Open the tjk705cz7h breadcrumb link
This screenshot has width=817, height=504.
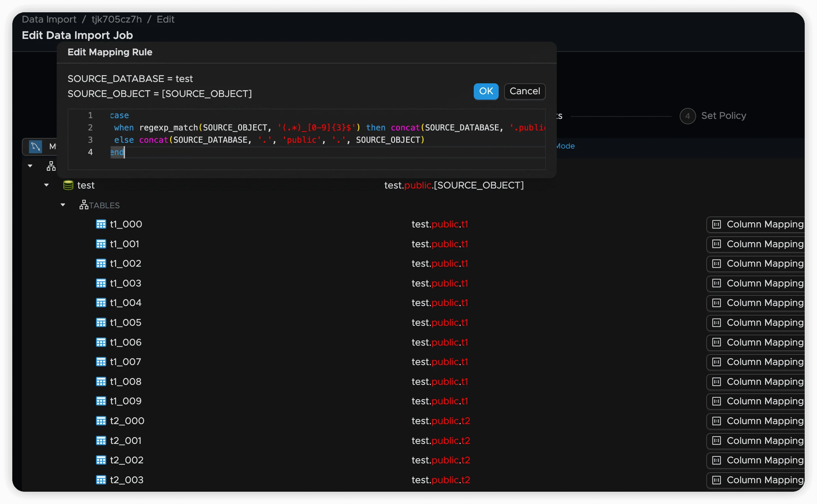pyautogui.click(x=116, y=19)
